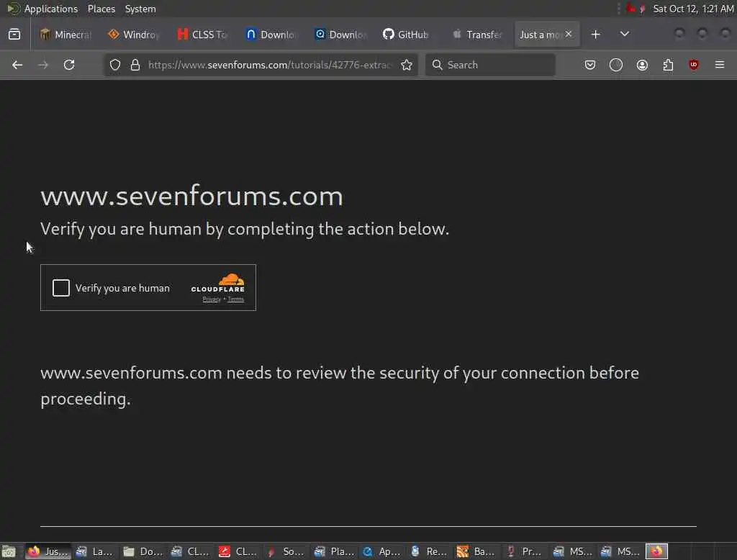
Task: Open the System menu
Action: (140, 9)
